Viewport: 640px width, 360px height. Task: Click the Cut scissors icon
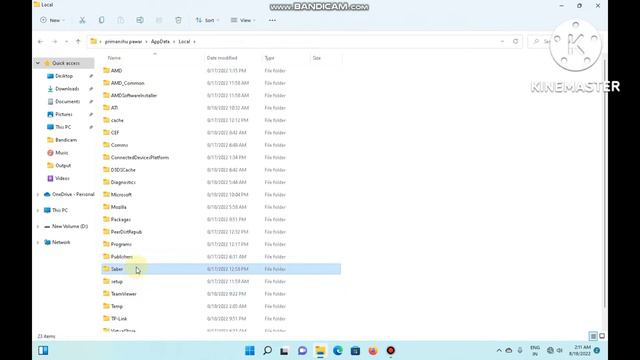82,20
